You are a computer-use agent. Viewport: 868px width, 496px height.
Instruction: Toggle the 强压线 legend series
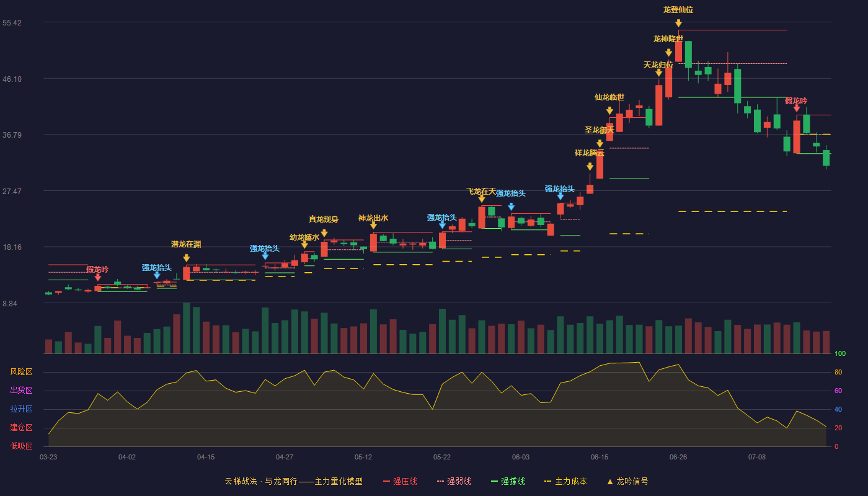400,481
